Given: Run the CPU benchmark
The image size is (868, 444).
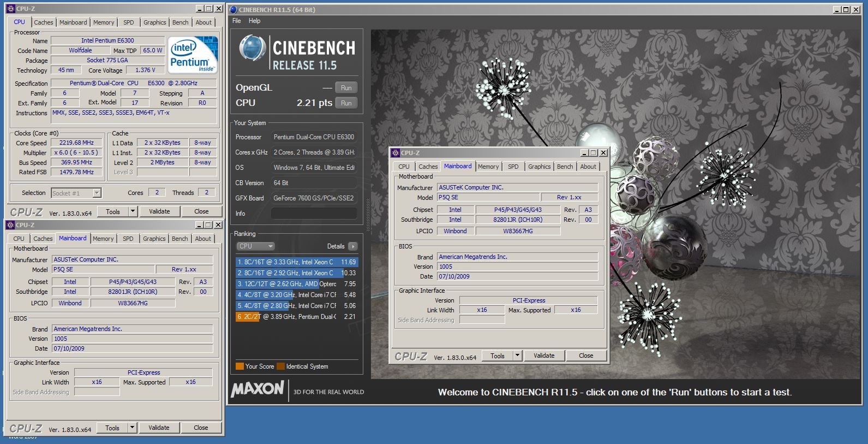Looking at the screenshot, I should click(346, 103).
